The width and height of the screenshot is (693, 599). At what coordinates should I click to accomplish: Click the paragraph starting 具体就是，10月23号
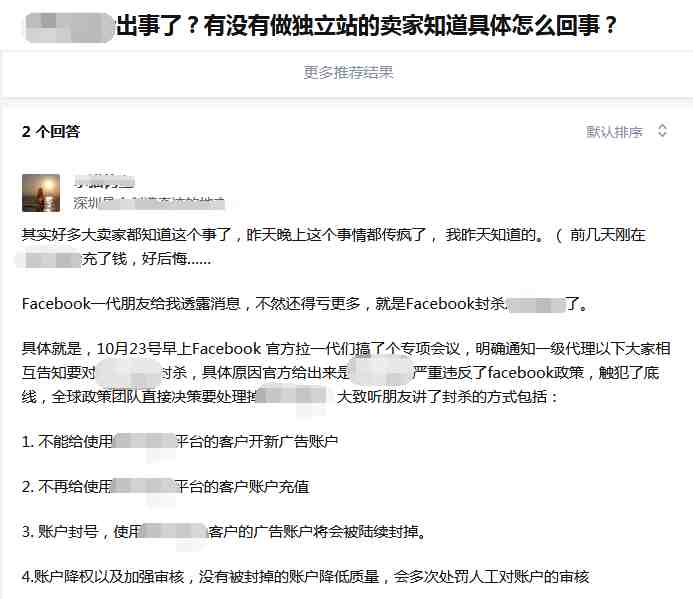346,373
